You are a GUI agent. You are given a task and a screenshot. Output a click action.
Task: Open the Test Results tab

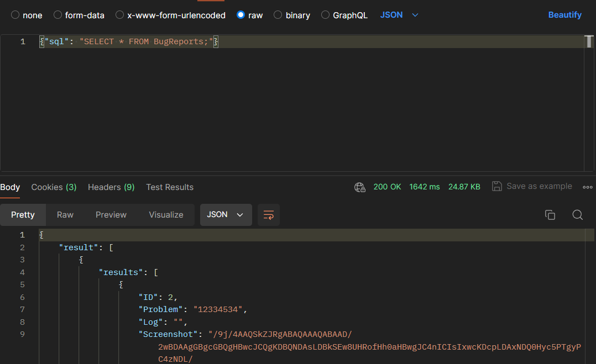(x=170, y=187)
